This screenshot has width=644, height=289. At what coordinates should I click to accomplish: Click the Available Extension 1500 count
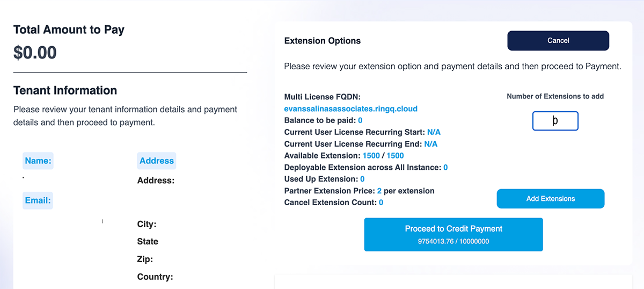click(x=371, y=156)
